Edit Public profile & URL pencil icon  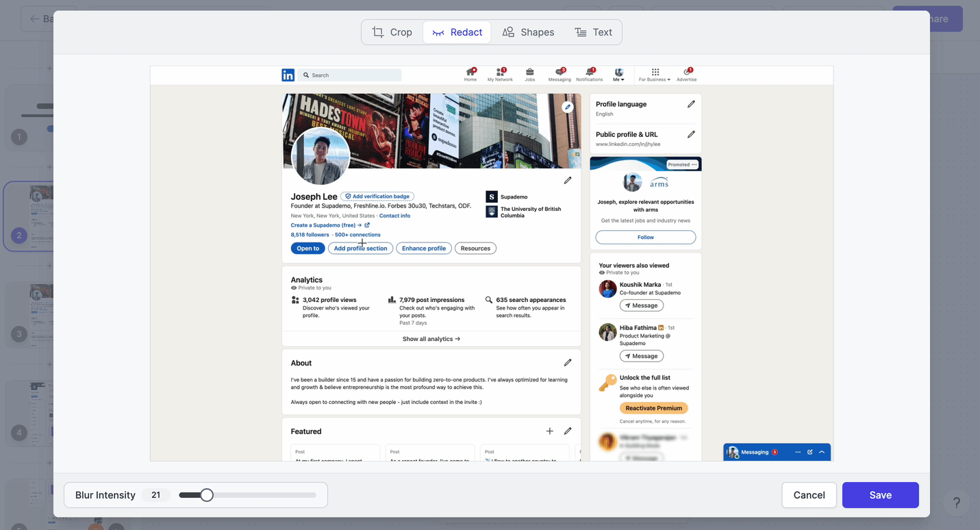tap(691, 134)
